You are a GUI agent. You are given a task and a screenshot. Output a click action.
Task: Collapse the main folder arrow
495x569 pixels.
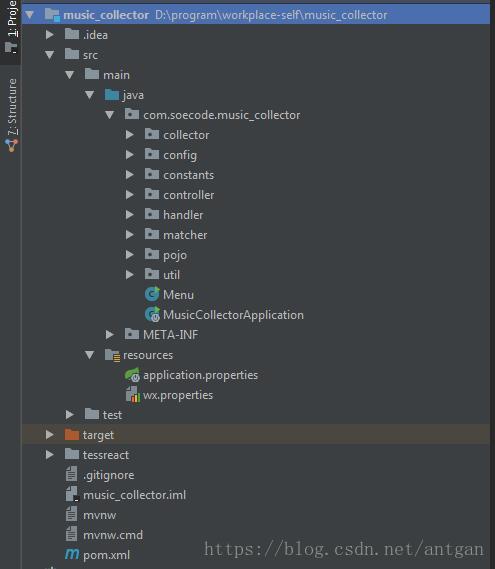[70, 75]
